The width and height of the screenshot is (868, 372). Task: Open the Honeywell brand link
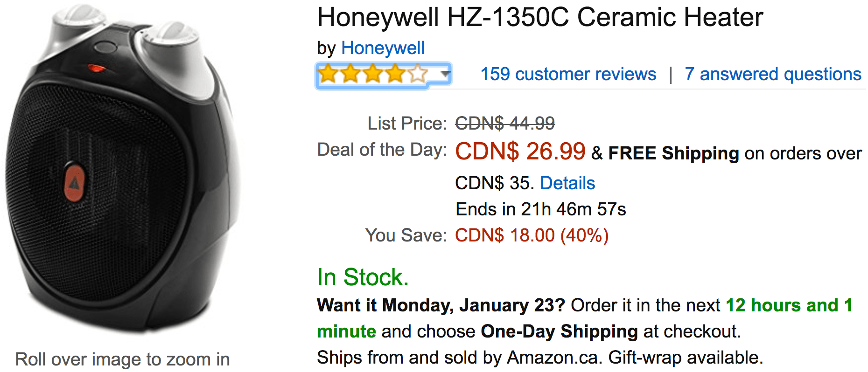tap(383, 48)
